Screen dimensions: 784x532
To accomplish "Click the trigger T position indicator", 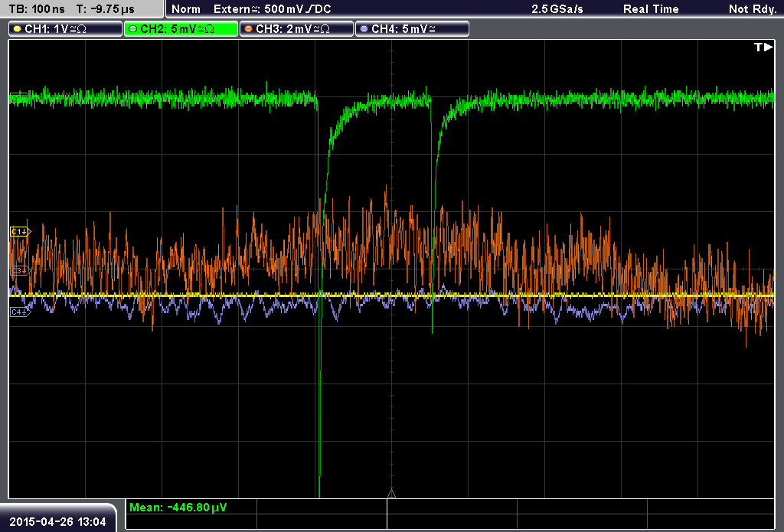I will point(763,47).
